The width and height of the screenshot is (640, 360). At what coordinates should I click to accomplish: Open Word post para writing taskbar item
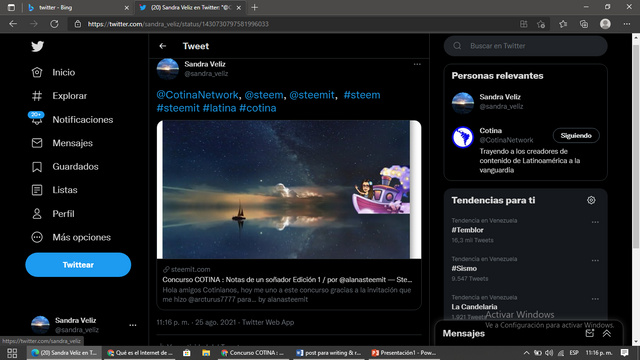coord(328,353)
